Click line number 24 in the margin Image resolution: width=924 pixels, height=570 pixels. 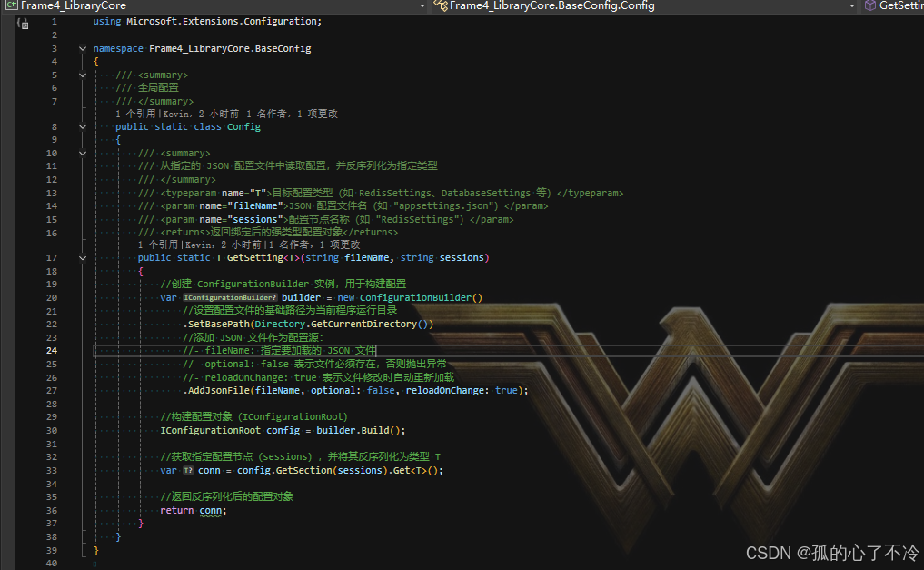(x=52, y=351)
